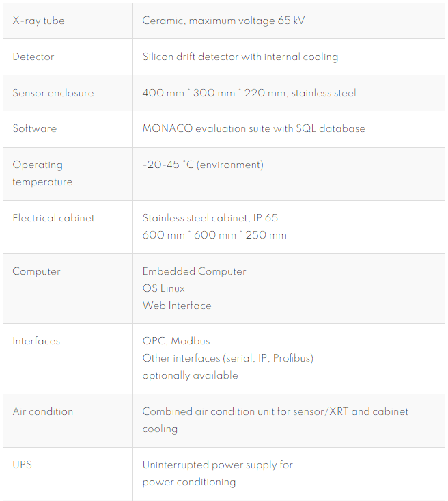Click the X-ray tube row label
Screen dimensions: 448x501
coord(39,21)
